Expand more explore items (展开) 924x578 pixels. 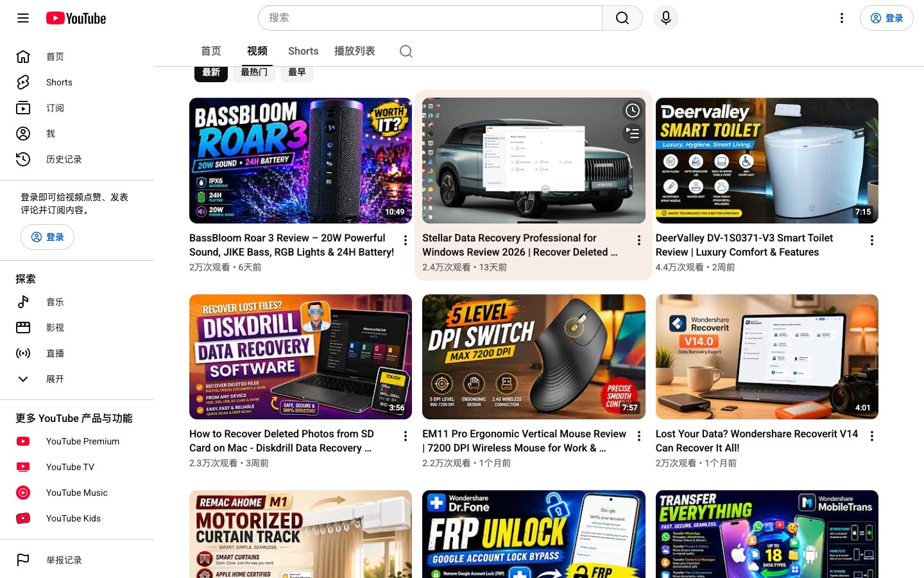(x=77, y=379)
